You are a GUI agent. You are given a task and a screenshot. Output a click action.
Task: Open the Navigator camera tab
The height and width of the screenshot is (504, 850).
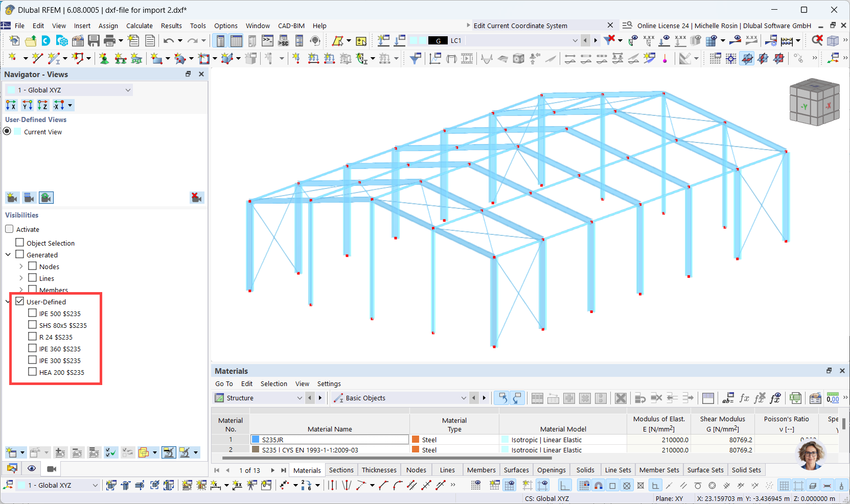pyautogui.click(x=52, y=468)
